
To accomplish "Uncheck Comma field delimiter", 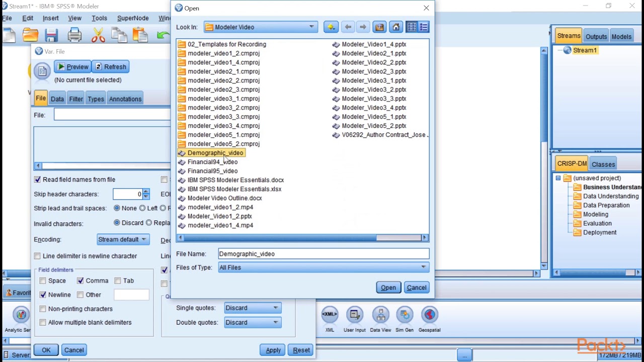I will [x=80, y=281].
